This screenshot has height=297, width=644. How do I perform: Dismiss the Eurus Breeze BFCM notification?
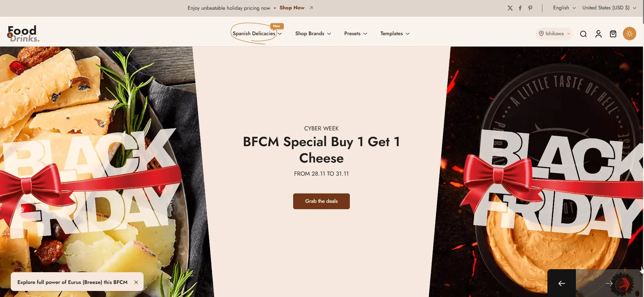coord(136,282)
